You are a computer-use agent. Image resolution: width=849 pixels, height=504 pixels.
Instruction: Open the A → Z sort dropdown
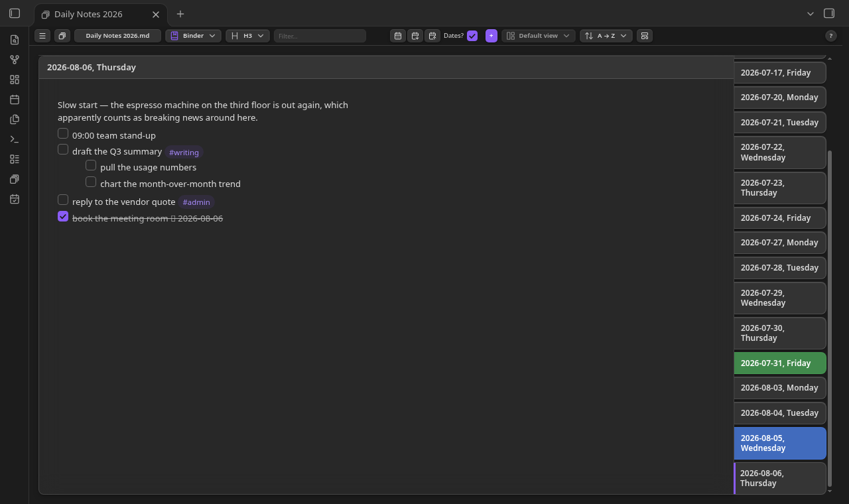[x=606, y=36]
